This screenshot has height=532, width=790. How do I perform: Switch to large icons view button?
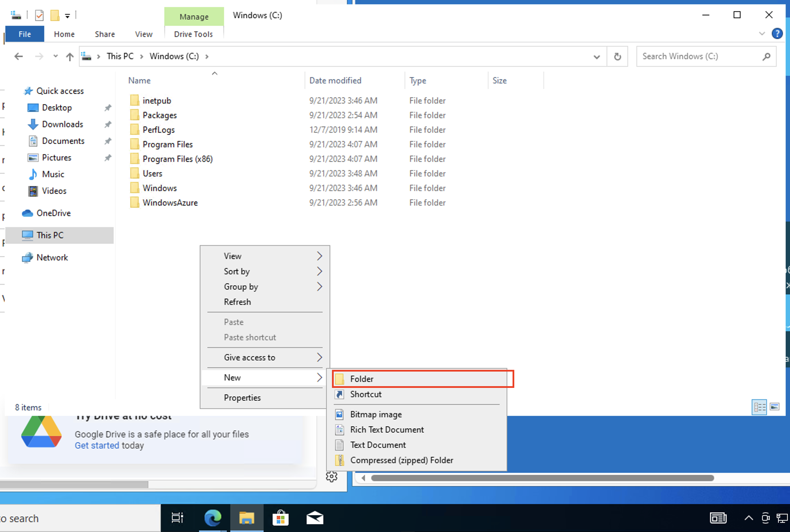775,407
